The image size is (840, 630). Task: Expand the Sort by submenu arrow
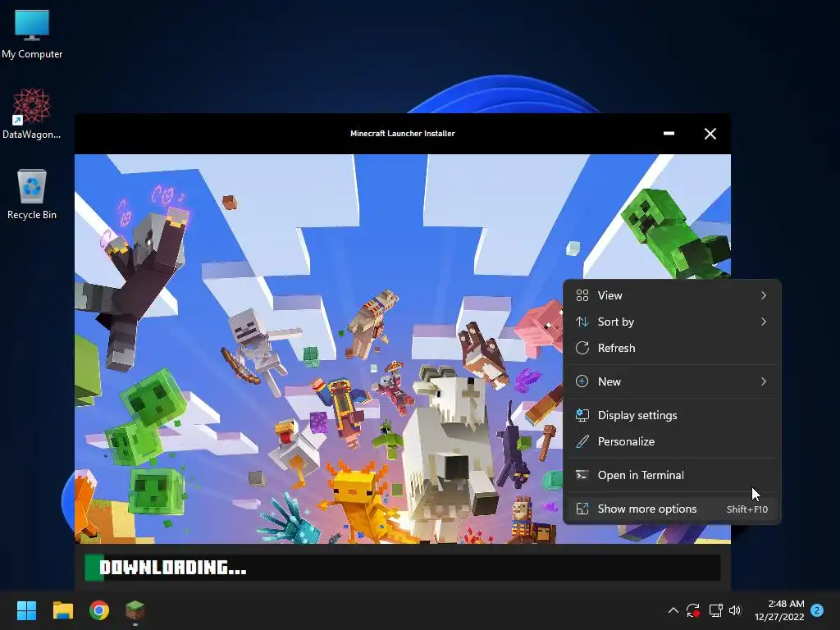pyautogui.click(x=764, y=322)
